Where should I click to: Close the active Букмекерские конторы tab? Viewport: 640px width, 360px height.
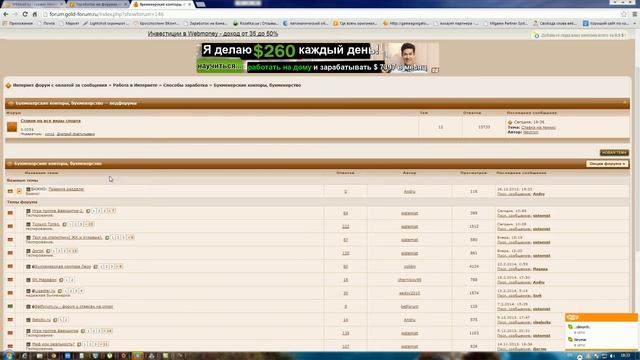tap(189, 4)
